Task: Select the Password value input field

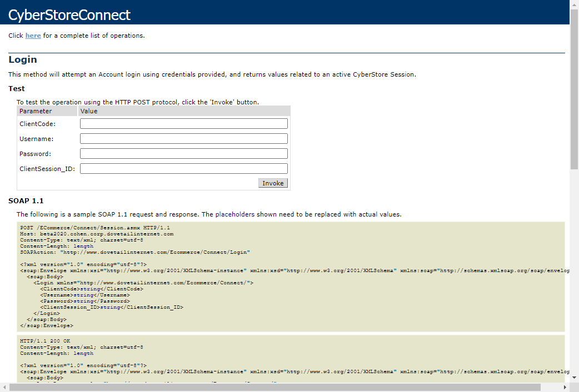Action: click(183, 154)
